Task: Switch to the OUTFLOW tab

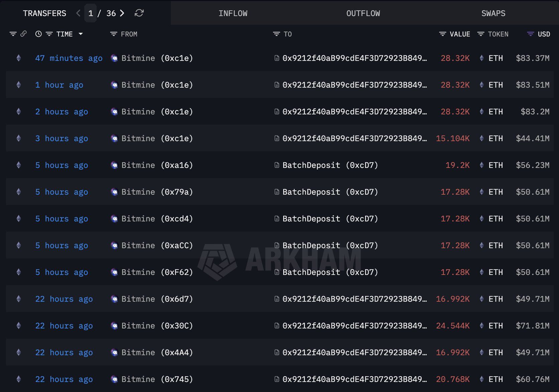Action: 362,13
